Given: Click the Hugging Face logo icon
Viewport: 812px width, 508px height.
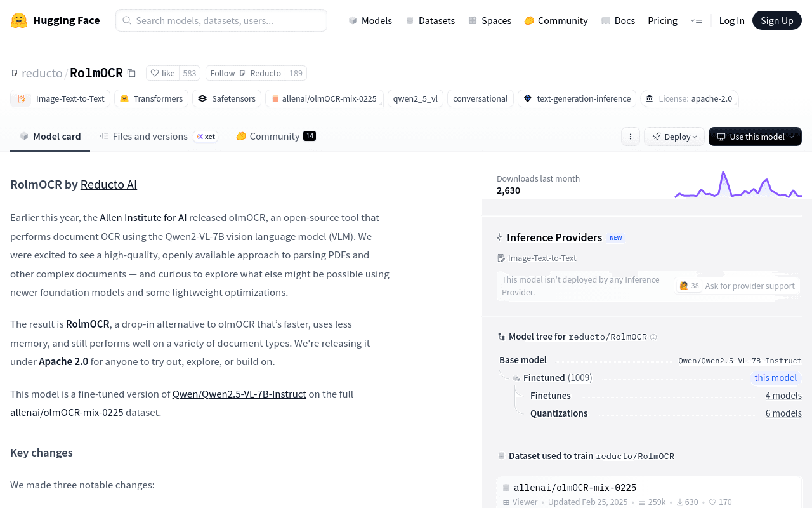Looking at the screenshot, I should point(19,20).
